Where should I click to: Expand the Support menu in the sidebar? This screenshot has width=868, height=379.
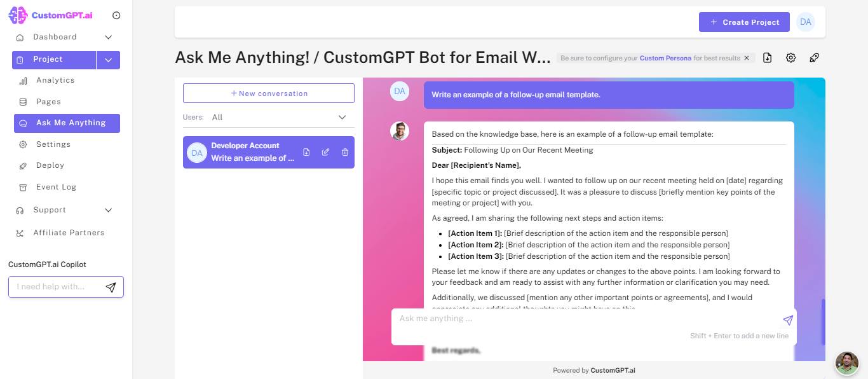[108, 209]
